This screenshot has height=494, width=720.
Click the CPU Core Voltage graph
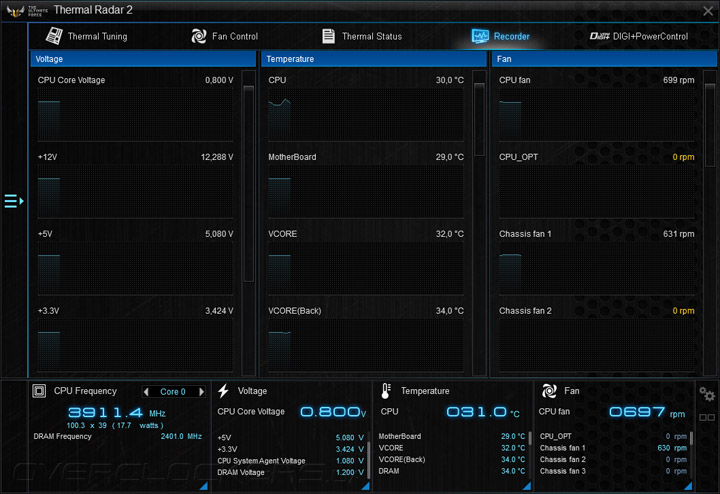click(135, 115)
